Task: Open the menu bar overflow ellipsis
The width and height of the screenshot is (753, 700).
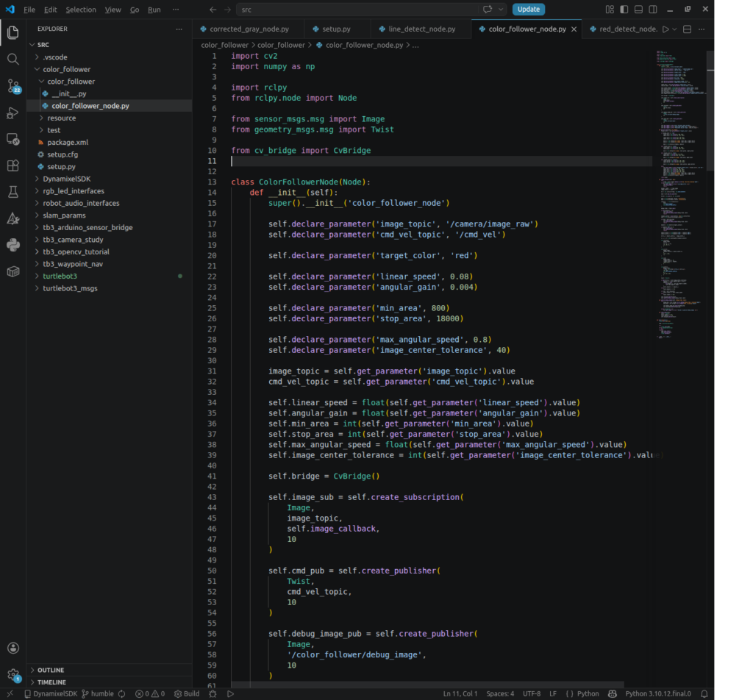Action: point(176,9)
